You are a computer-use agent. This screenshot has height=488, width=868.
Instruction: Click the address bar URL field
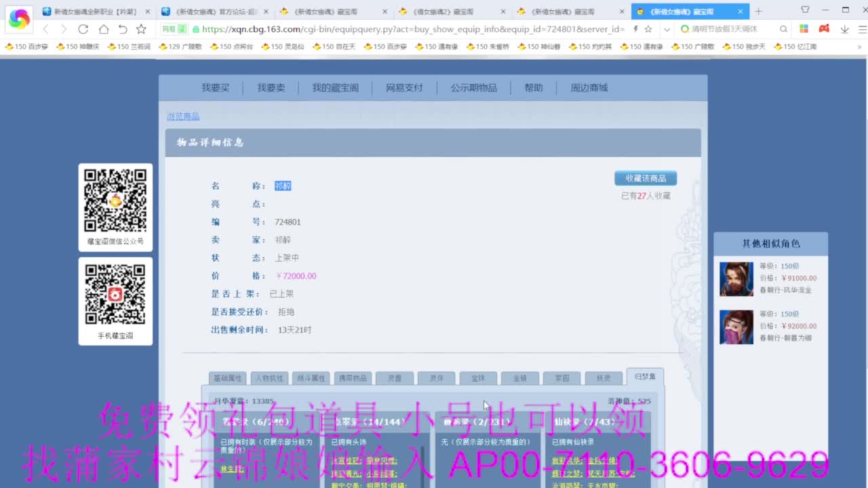tap(412, 29)
